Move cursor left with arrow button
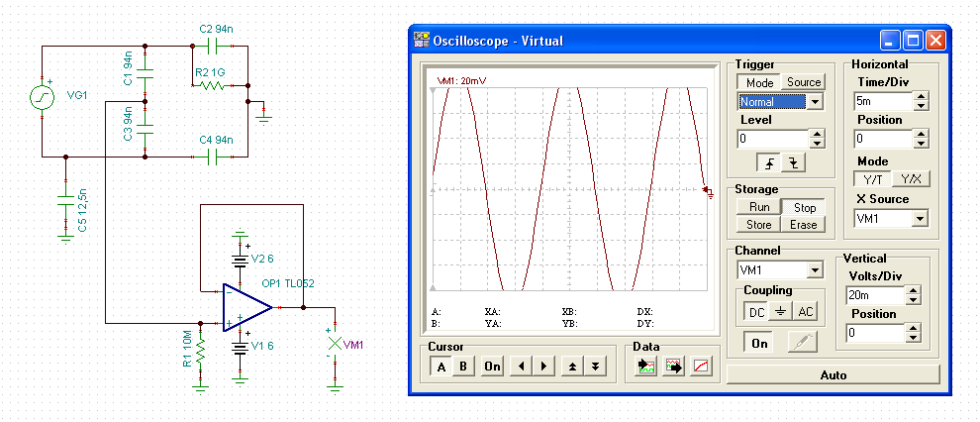This screenshot has width=980, height=422. (521, 367)
